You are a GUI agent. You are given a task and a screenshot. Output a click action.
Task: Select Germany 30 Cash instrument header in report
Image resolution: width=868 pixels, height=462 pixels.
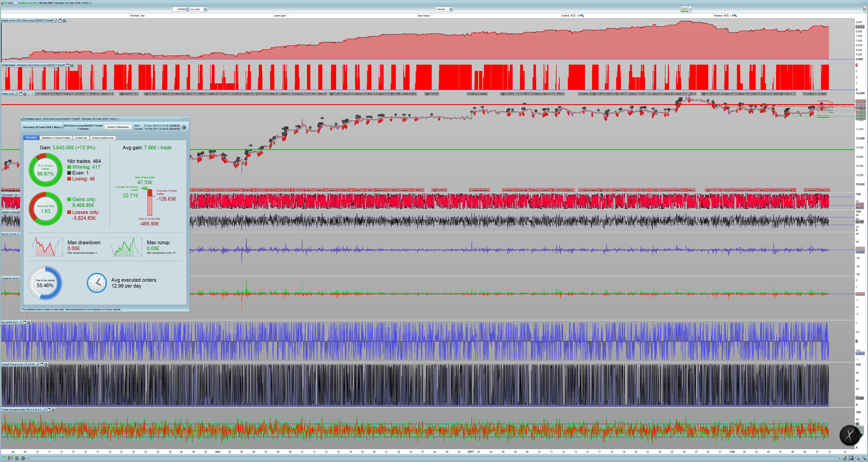click(x=43, y=127)
